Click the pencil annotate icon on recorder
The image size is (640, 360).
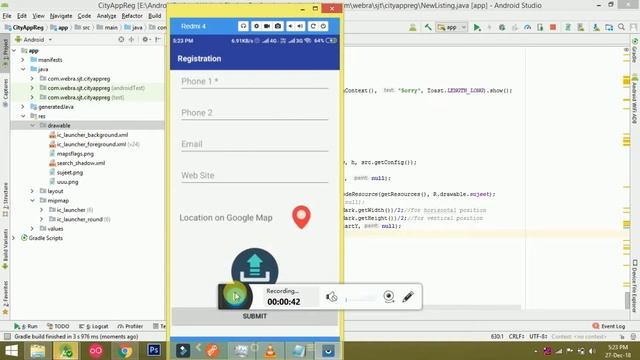[408, 296]
